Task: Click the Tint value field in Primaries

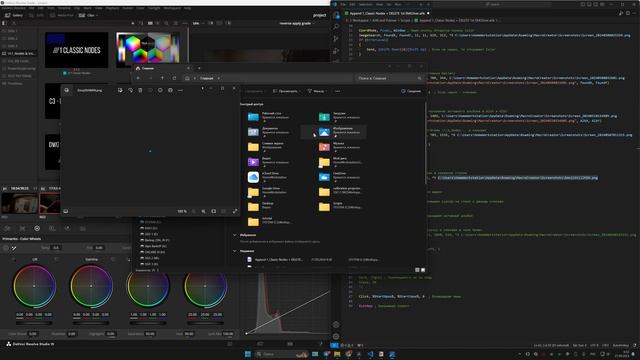Action: [99, 248]
